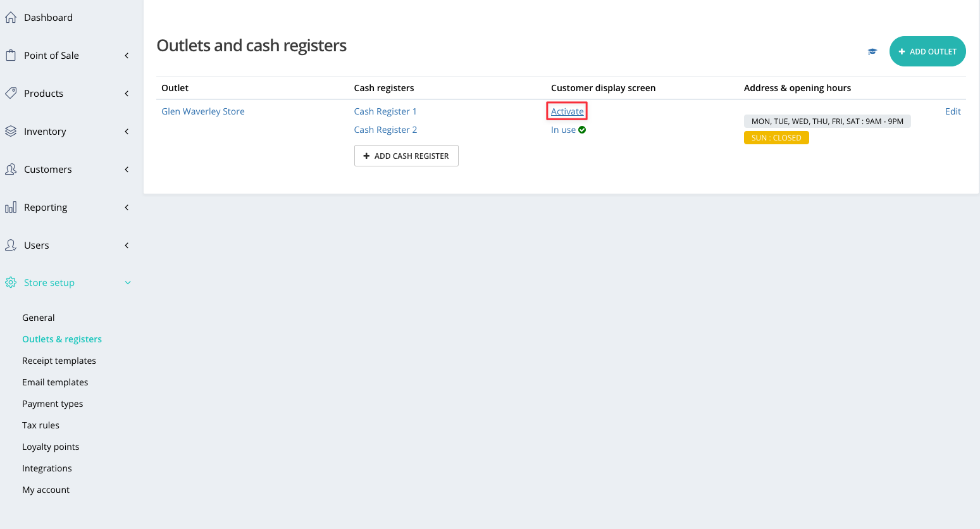Viewport: 980px width, 529px height.
Task: Click Add Cash Register button
Action: [406, 156]
